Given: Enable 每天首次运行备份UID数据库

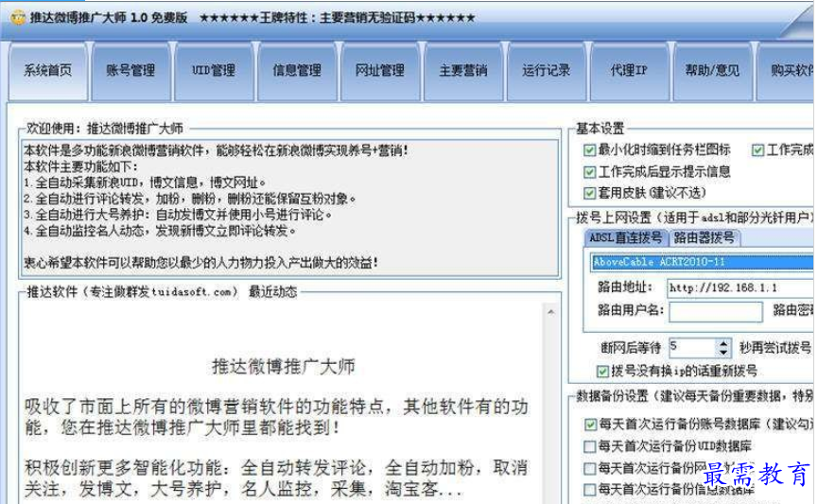Looking at the screenshot, I should pyautogui.click(x=590, y=446).
